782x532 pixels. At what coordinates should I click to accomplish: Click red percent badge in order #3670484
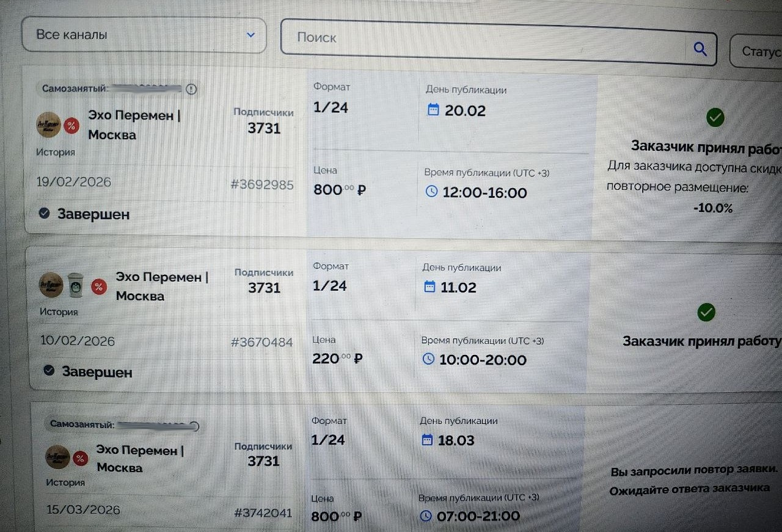pyautogui.click(x=99, y=286)
